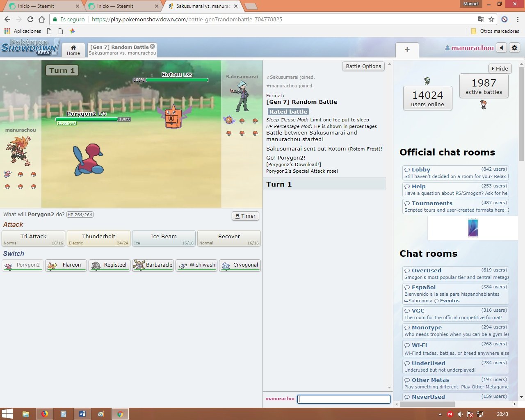This screenshot has height=420, width=525.
Task: Mute sound with the speaker icon
Action: [502, 48]
